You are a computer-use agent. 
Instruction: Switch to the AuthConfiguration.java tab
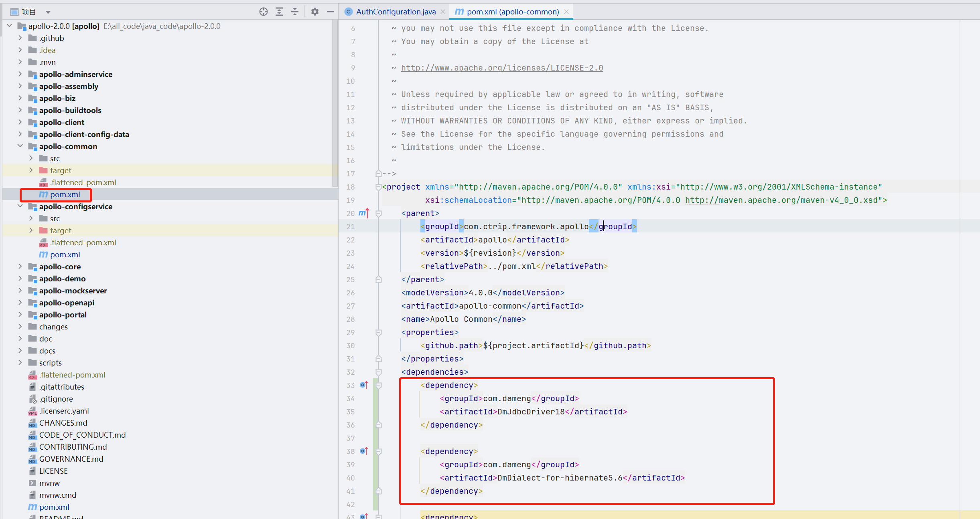coord(395,12)
